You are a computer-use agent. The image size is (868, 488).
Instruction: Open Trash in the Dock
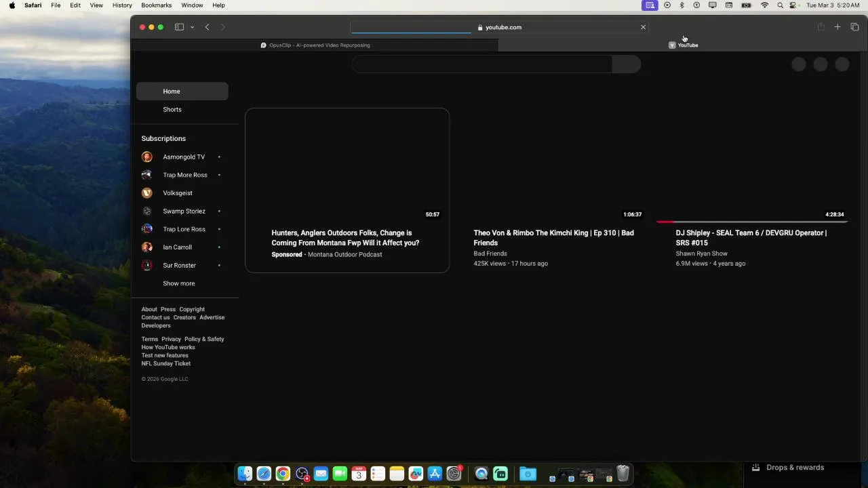[623, 473]
